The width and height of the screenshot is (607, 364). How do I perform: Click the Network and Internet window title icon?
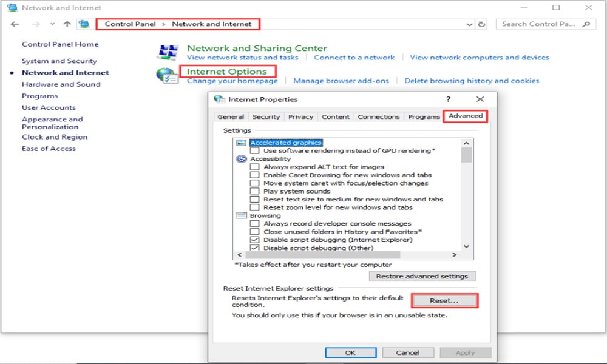click(12, 7)
